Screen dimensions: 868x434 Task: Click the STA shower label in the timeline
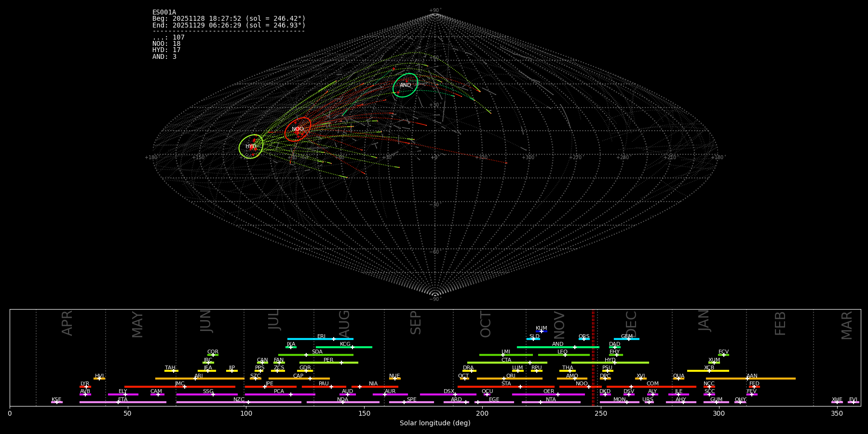coord(506,384)
